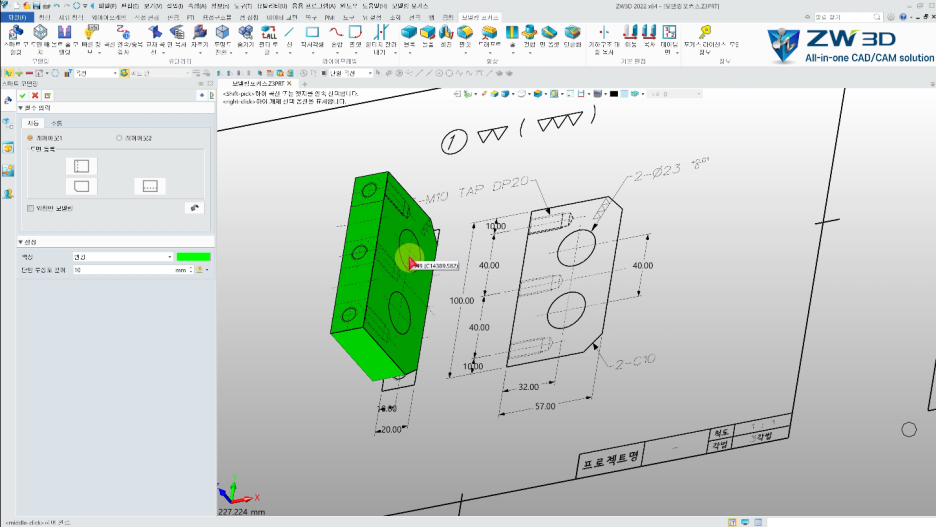Screen dimensions: 936x527
Task: Open the Tools(T) menu
Action: point(243,6)
